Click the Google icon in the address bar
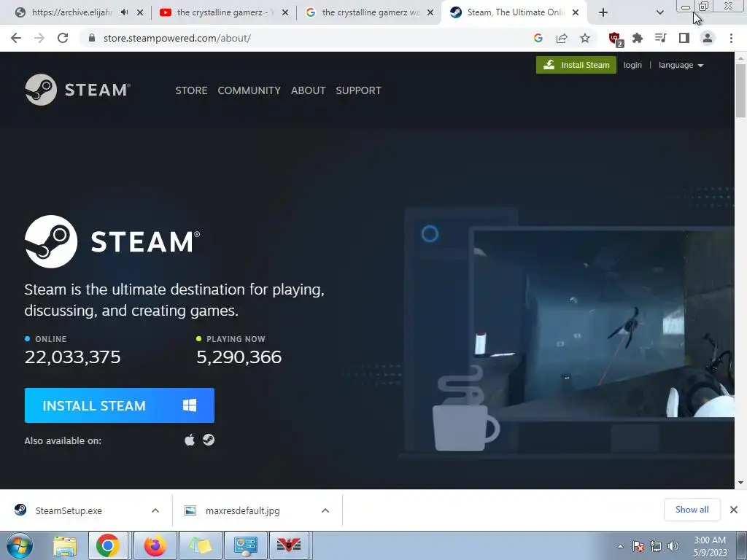The width and height of the screenshot is (747, 560). [538, 38]
